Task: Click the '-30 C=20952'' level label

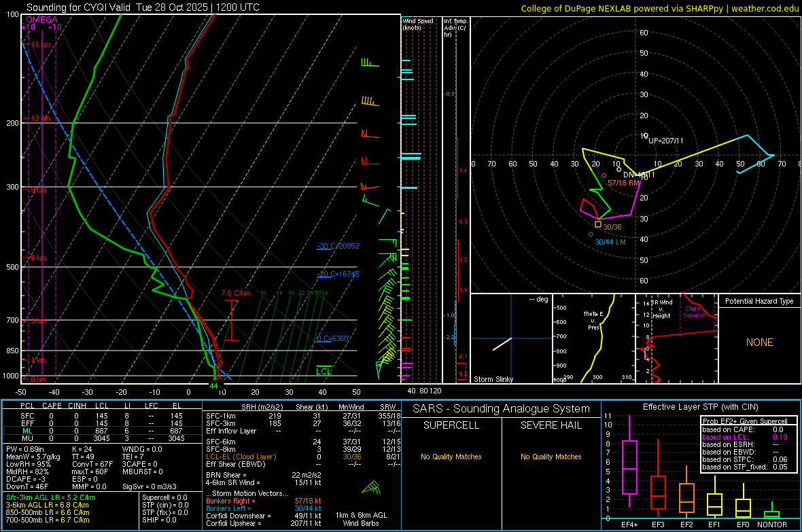Action: click(x=338, y=246)
